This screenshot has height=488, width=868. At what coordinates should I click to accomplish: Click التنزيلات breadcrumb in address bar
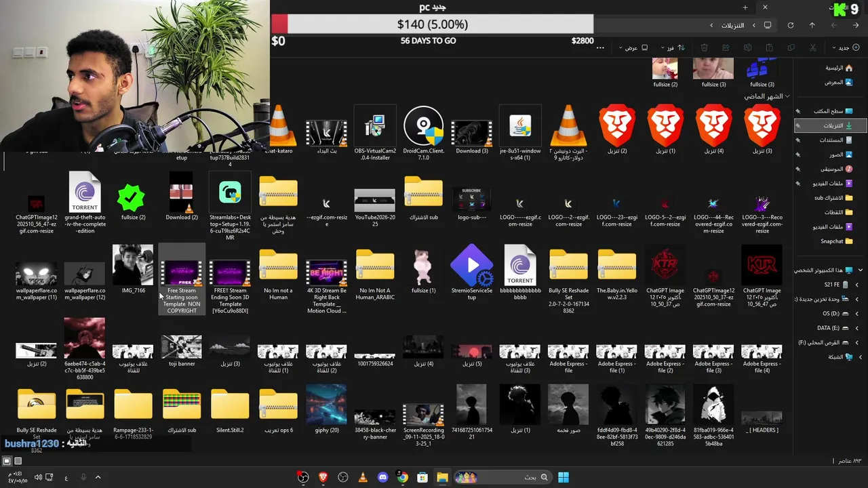pyautogui.click(x=732, y=25)
